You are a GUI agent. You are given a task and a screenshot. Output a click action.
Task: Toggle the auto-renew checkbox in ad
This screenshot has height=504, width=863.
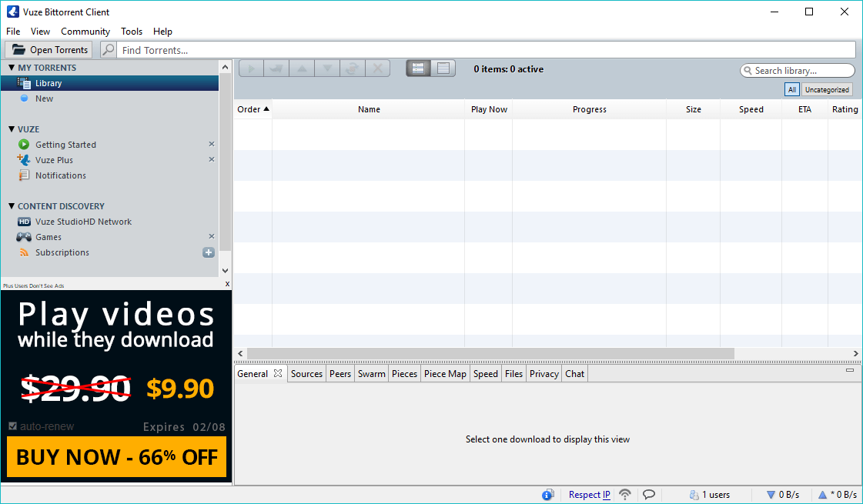pos(13,426)
